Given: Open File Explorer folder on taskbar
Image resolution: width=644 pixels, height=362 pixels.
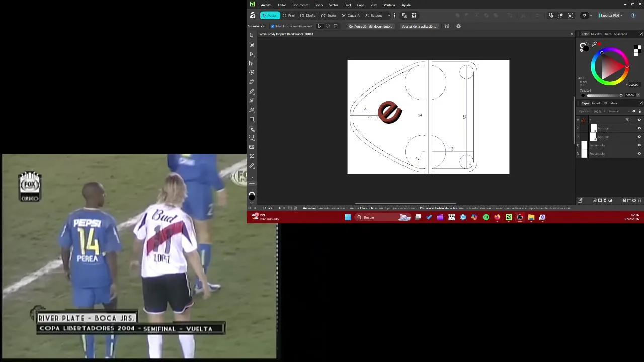Looking at the screenshot, I should [x=531, y=217].
